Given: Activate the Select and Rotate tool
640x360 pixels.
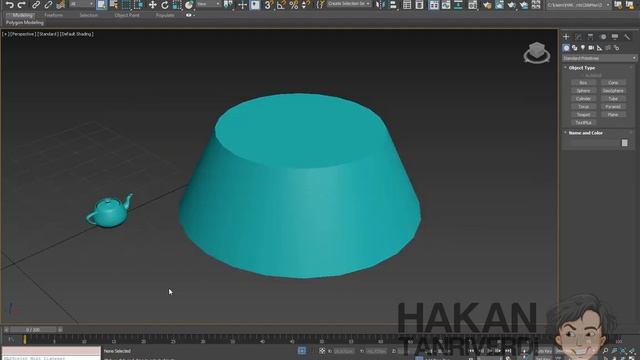Looking at the screenshot, I should click(x=164, y=4).
